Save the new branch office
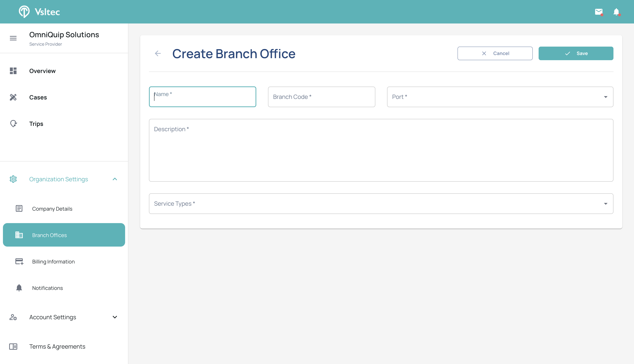 pyautogui.click(x=576, y=53)
